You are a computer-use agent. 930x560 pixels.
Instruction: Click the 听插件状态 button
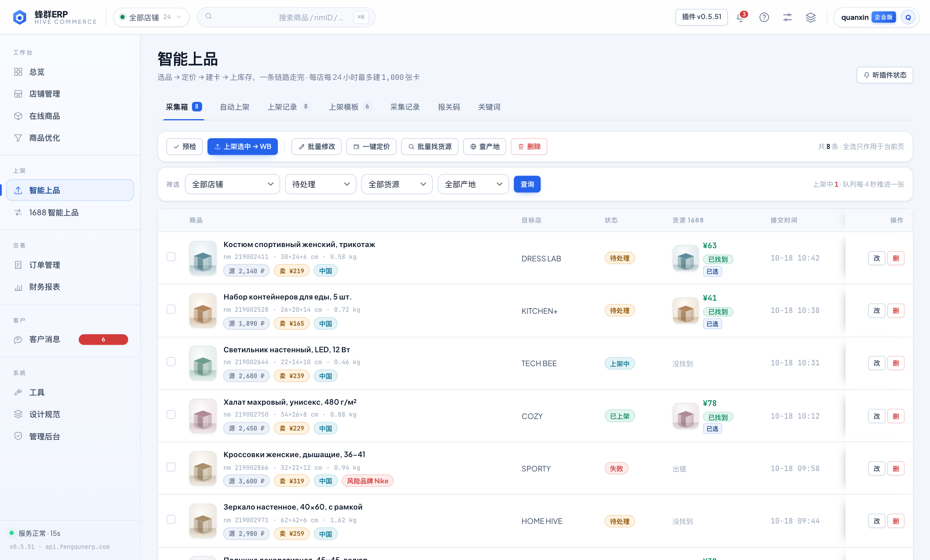(885, 75)
